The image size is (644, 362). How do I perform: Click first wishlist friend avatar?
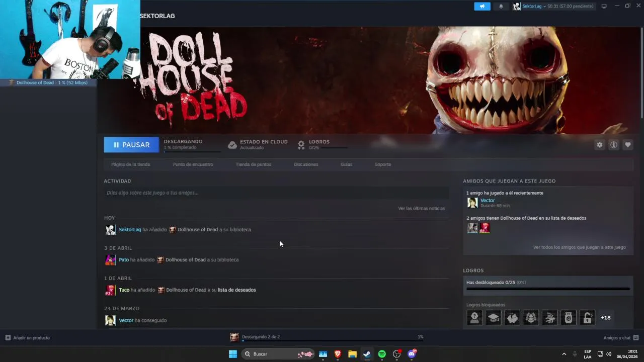point(472,228)
